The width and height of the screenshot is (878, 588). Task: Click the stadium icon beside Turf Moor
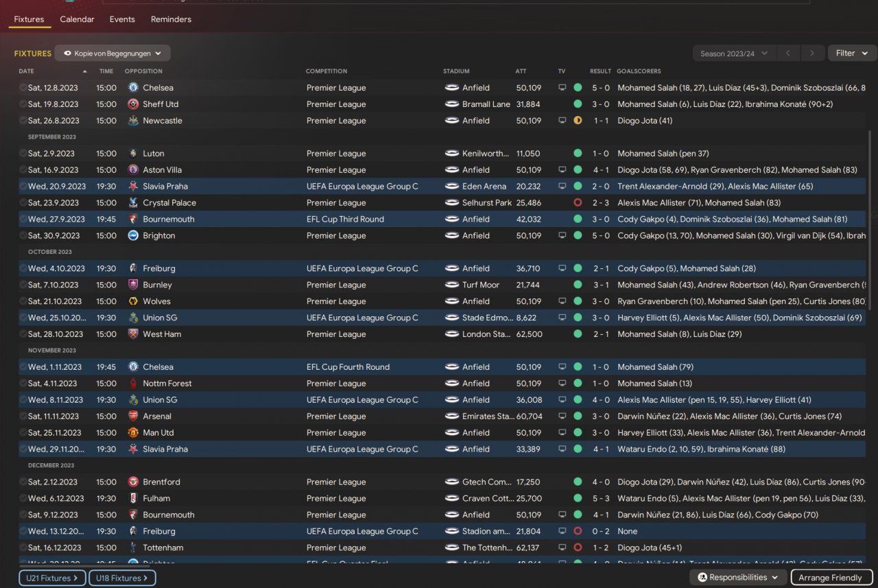pyautogui.click(x=451, y=285)
